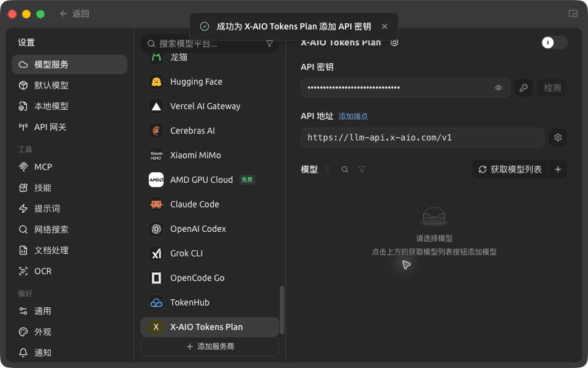Open X-AIO Tokens Plan provider settings icon
The height and width of the screenshot is (368, 588).
coord(394,42)
